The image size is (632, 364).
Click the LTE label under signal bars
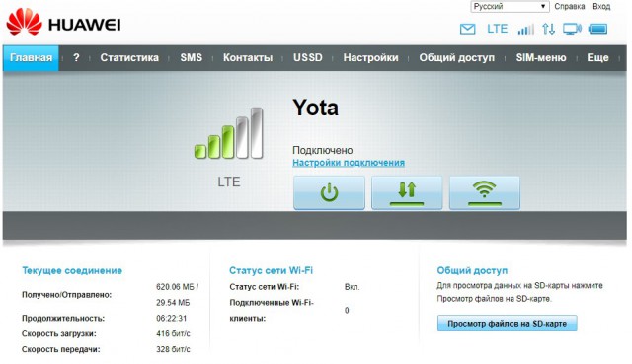(229, 182)
